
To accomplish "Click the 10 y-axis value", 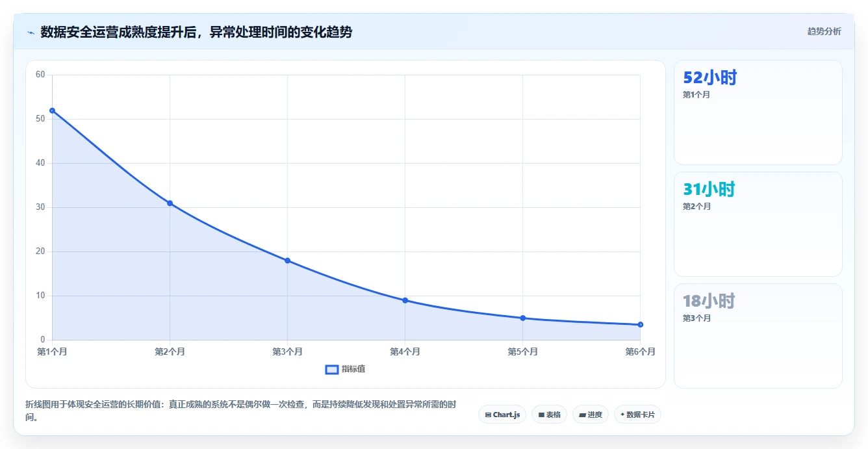I will pos(40,296).
